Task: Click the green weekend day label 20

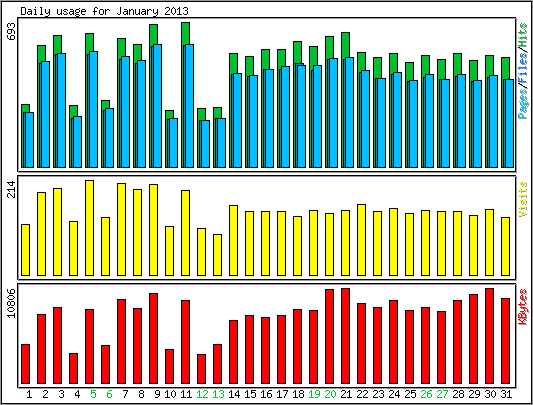Action: (x=330, y=394)
